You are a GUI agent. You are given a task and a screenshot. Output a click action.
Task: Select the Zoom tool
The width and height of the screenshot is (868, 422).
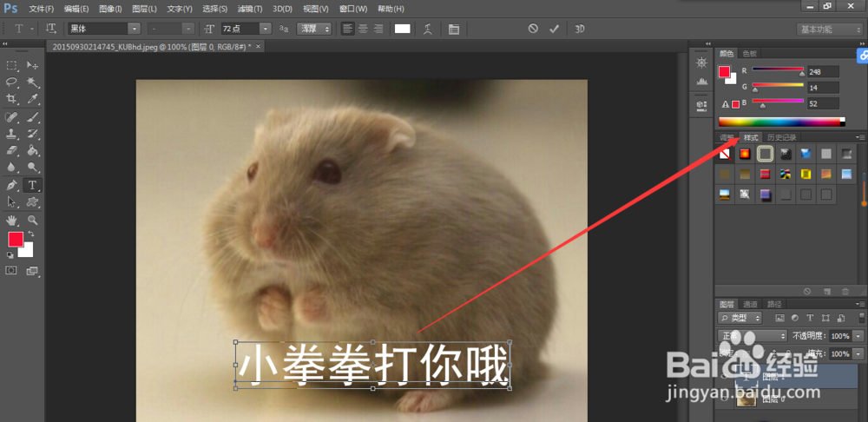point(33,220)
